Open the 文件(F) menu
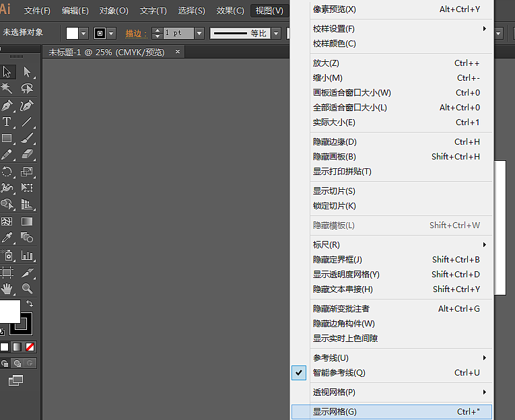515x420 pixels. 37,11
